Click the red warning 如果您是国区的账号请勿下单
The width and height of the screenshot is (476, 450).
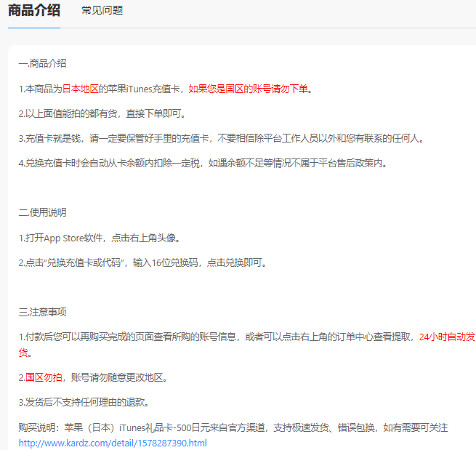click(248, 89)
